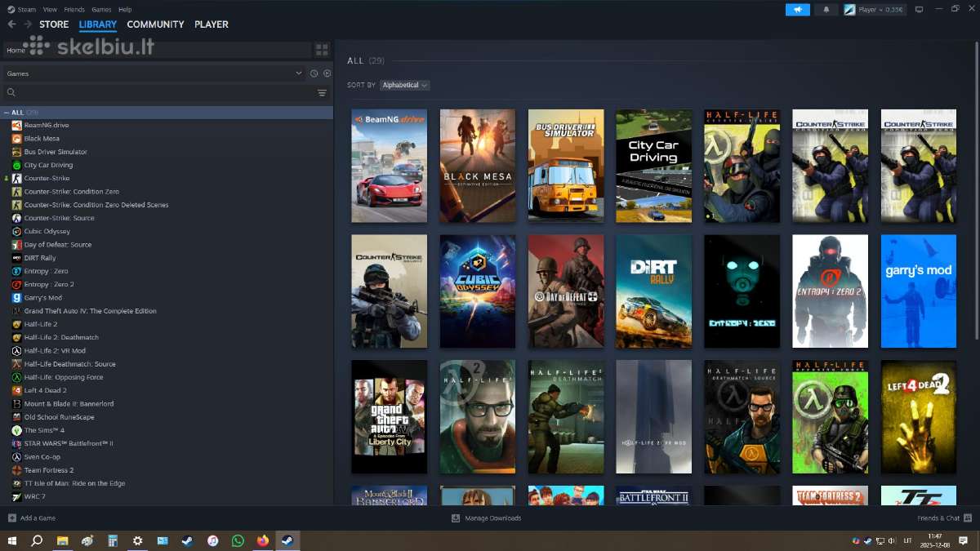This screenshot has height=551, width=980.
Task: Open the Games menu
Action: click(101, 10)
